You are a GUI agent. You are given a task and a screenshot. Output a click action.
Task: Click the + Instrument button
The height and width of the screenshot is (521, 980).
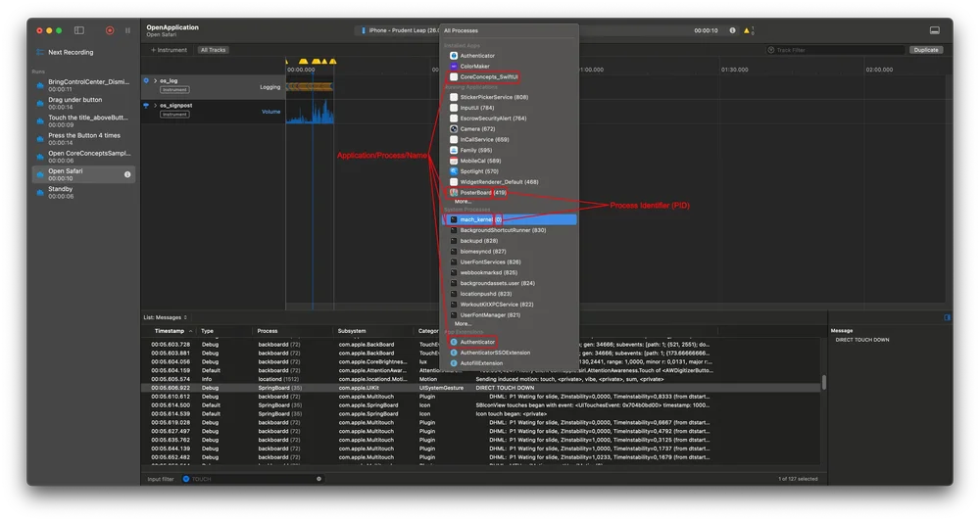[x=169, y=50]
